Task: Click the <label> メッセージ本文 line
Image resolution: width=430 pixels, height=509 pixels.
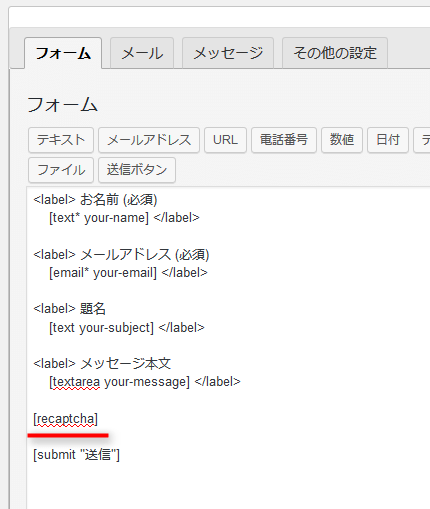Action: click(x=102, y=364)
